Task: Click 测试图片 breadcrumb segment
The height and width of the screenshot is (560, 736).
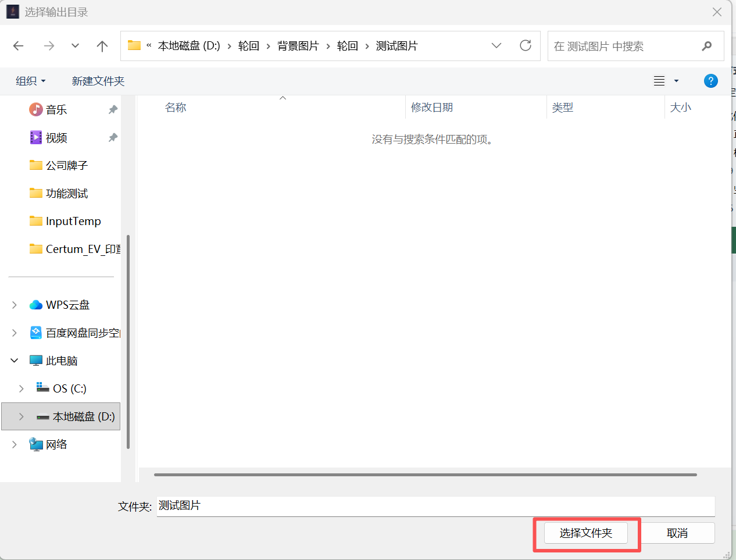Action: [396, 46]
